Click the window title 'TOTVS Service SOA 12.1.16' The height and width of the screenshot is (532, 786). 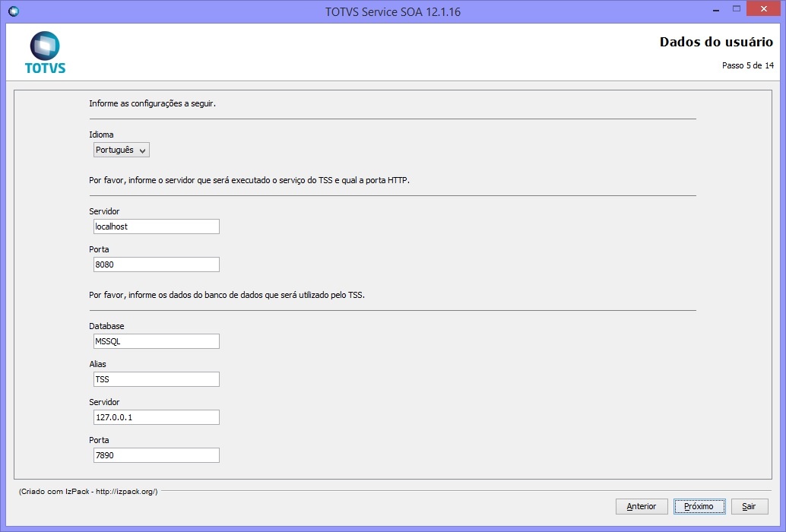393,12
